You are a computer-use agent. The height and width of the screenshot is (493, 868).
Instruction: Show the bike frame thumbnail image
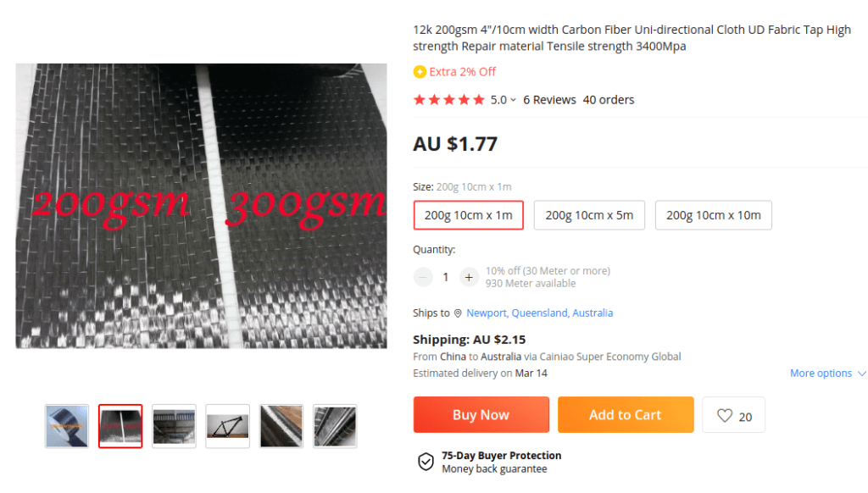[227, 426]
